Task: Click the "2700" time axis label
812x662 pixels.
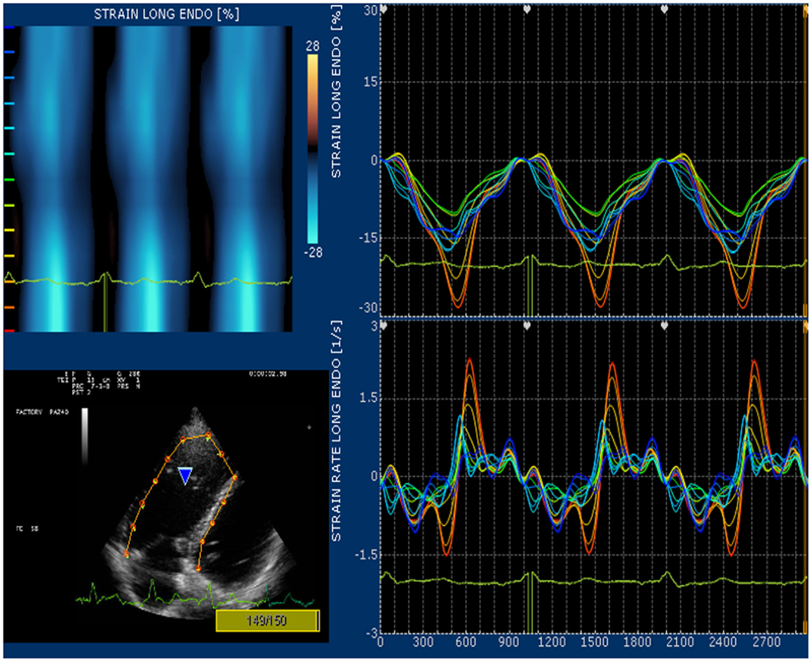Action: 766,642
